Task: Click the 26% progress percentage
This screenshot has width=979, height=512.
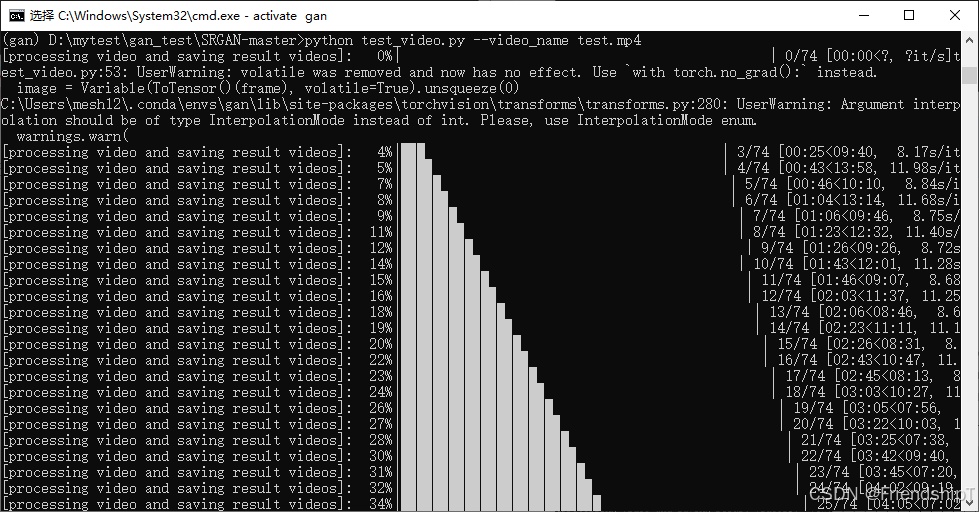Action: (381, 408)
